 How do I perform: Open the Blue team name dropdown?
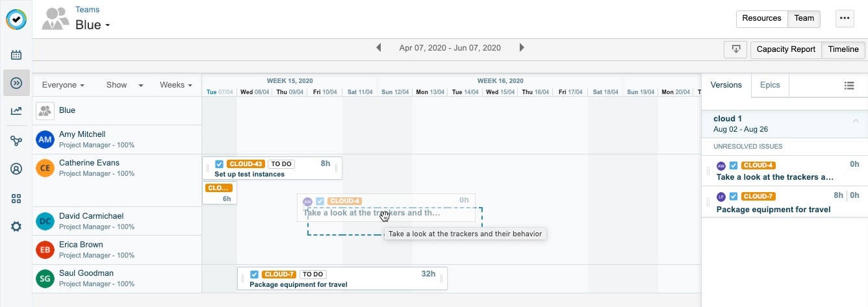point(93,25)
